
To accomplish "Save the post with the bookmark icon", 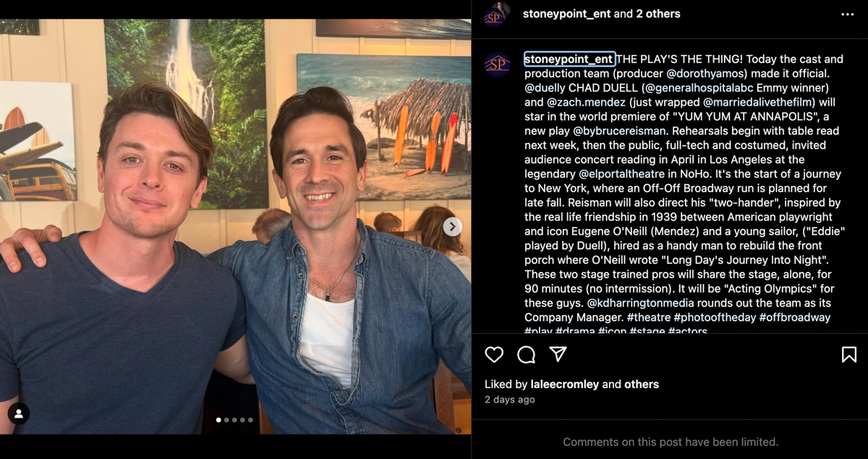I will [848, 354].
